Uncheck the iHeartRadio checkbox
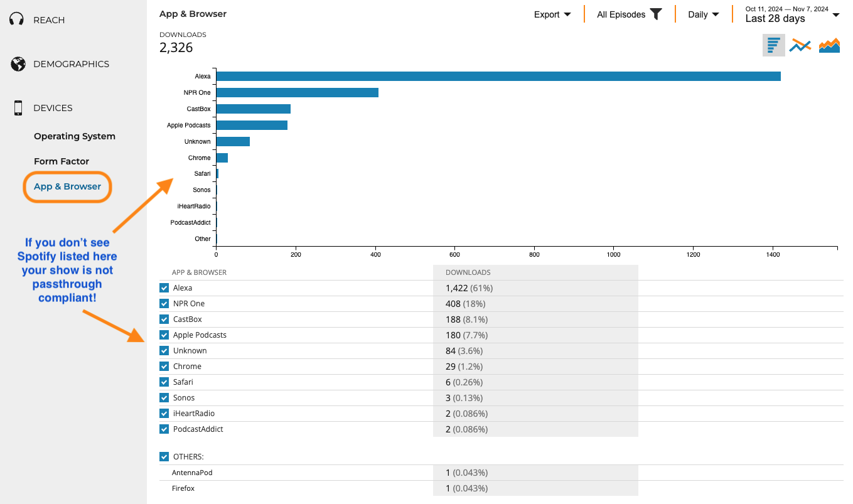Image resolution: width=853 pixels, height=504 pixels. click(x=164, y=414)
